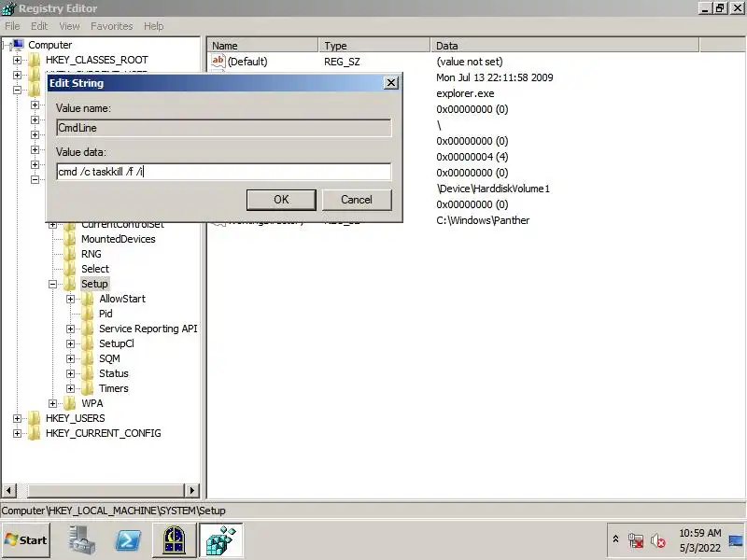
Task: Click the (Default) string value icon
Action: click(x=218, y=61)
